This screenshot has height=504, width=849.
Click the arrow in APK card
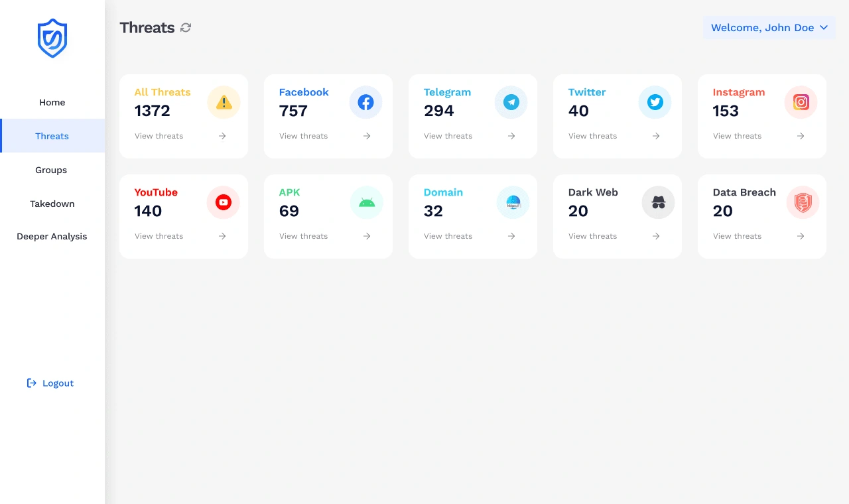tap(367, 236)
